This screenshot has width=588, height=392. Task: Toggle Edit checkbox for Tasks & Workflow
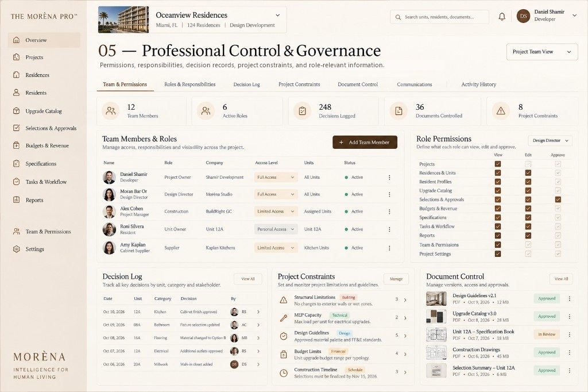pyautogui.click(x=528, y=226)
